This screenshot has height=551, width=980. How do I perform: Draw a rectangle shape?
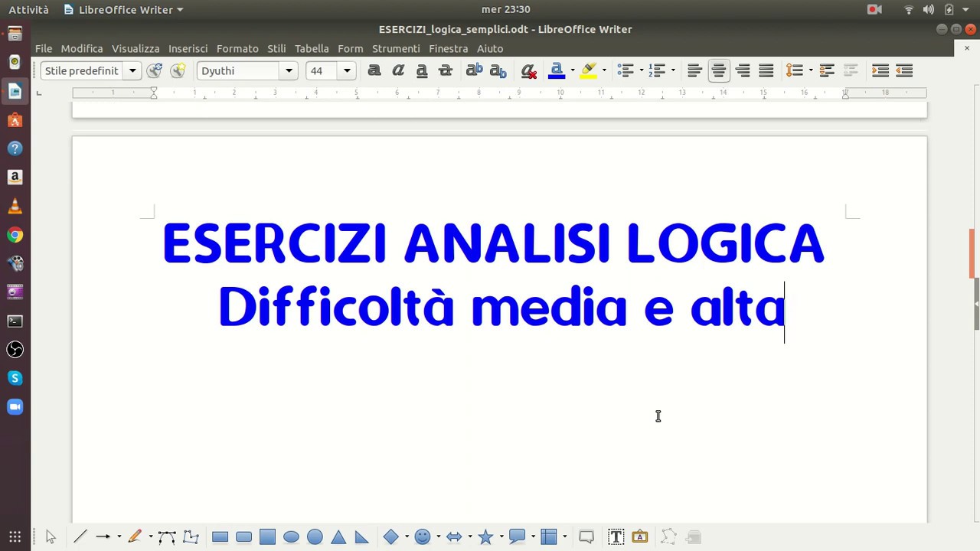coord(220,536)
